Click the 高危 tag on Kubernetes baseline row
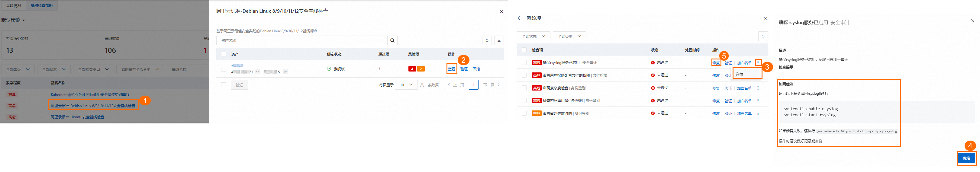980x172 pixels. pyautogui.click(x=12, y=94)
